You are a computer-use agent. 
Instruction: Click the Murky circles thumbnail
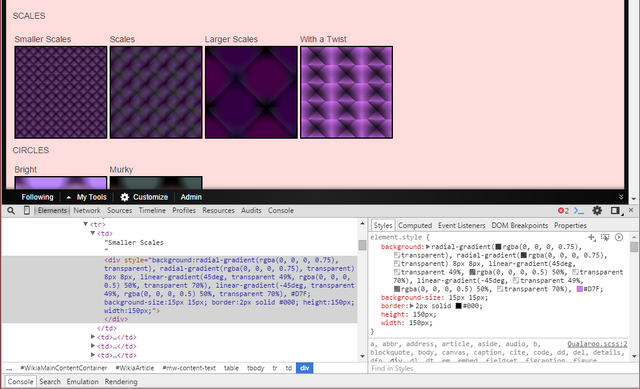click(156, 182)
